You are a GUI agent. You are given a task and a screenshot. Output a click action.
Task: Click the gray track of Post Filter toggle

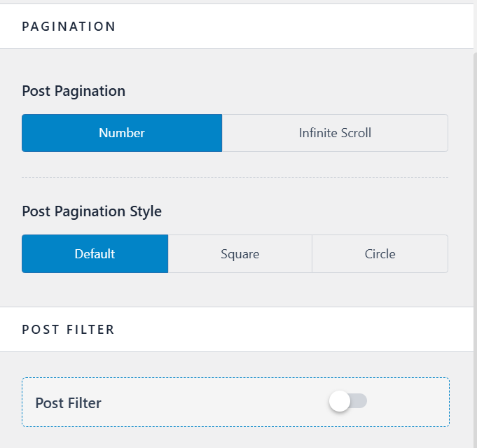point(360,401)
